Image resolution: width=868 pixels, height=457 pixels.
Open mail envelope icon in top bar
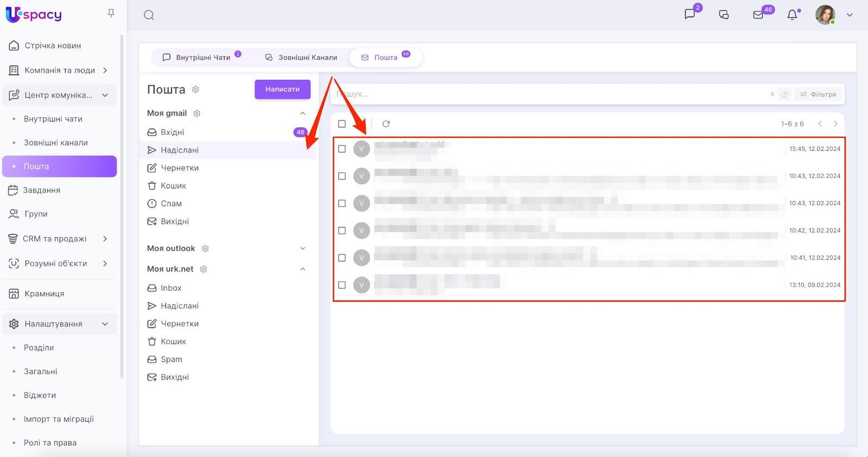pos(758,15)
